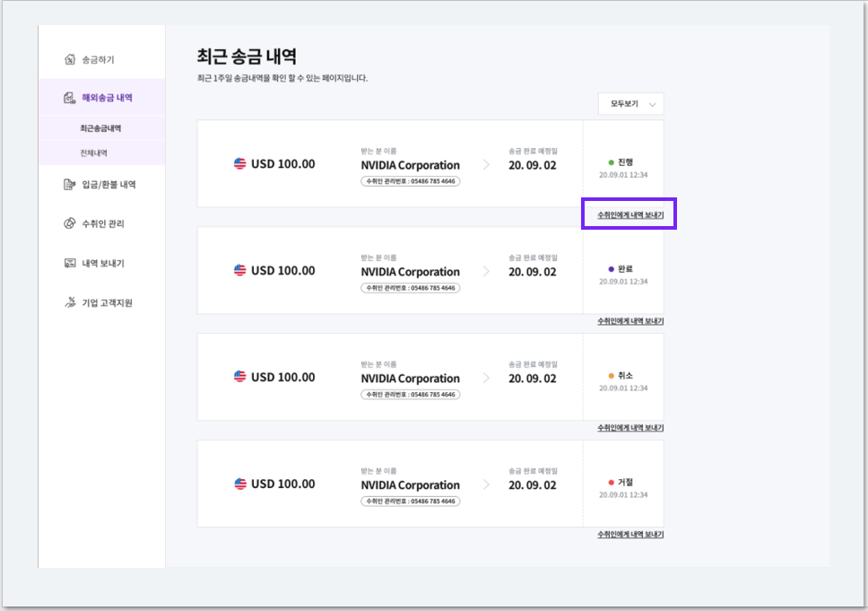Click the 수취인 관리번호 badge in the 완료 card
Image resolution: width=868 pixels, height=611 pixels.
coord(410,288)
